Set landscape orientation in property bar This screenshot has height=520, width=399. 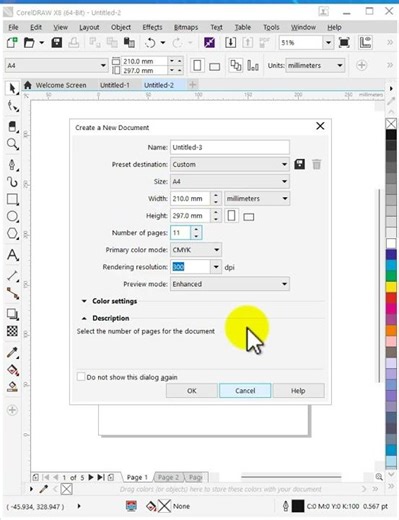tap(214, 67)
